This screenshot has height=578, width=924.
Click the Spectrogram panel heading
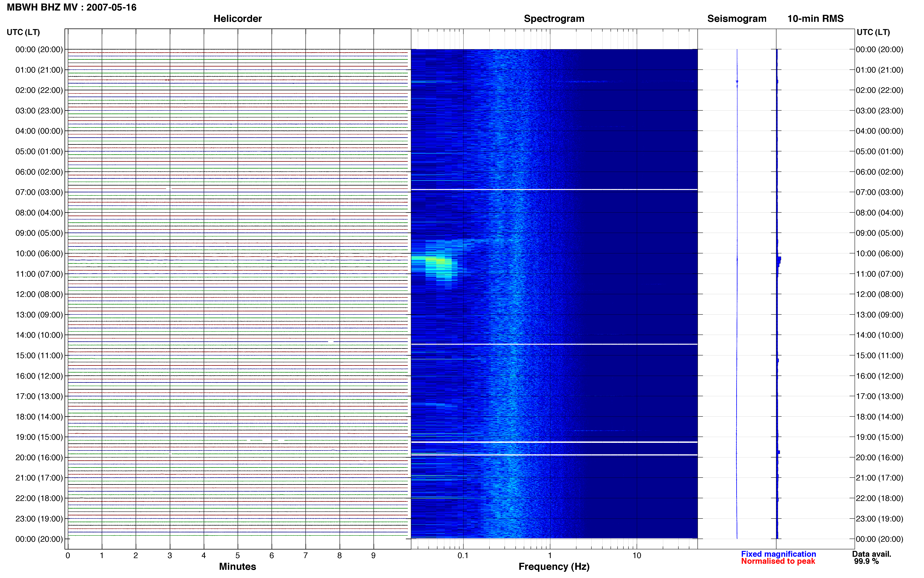(554, 19)
